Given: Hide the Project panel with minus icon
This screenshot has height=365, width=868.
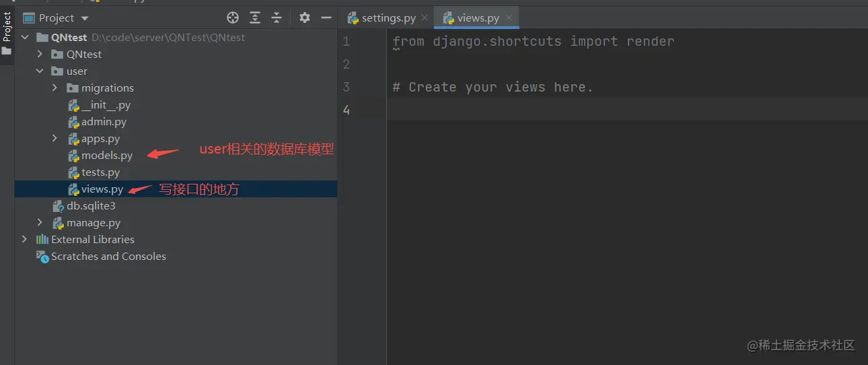Looking at the screenshot, I should click(326, 18).
